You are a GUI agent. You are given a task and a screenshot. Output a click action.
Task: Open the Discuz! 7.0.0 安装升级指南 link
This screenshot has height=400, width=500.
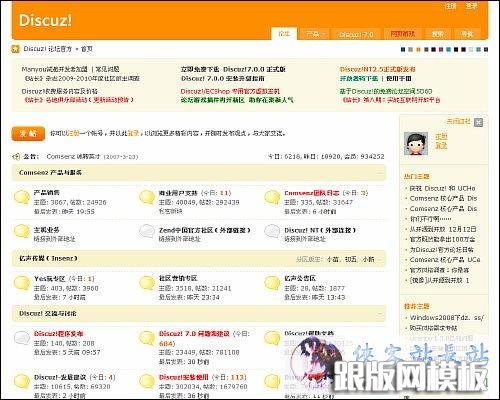point(223,79)
